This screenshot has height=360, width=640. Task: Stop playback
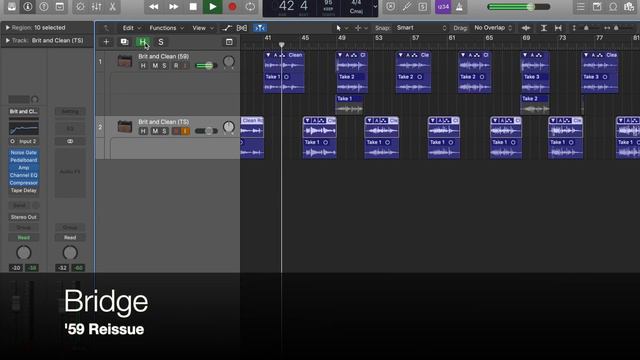[193, 7]
